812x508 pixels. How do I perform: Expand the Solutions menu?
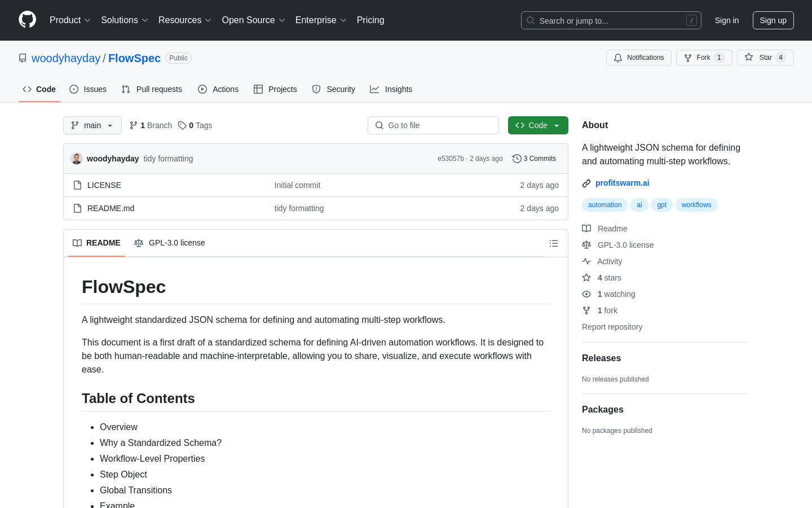pos(125,20)
